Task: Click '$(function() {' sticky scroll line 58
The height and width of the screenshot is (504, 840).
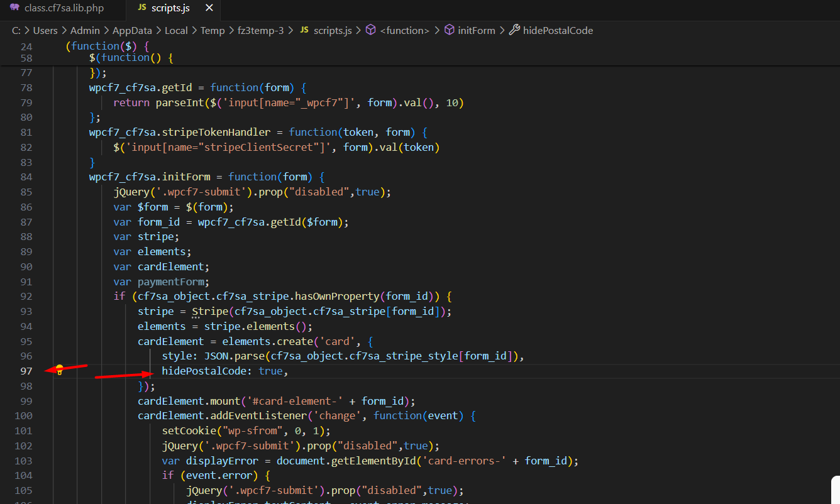Action: (x=131, y=58)
